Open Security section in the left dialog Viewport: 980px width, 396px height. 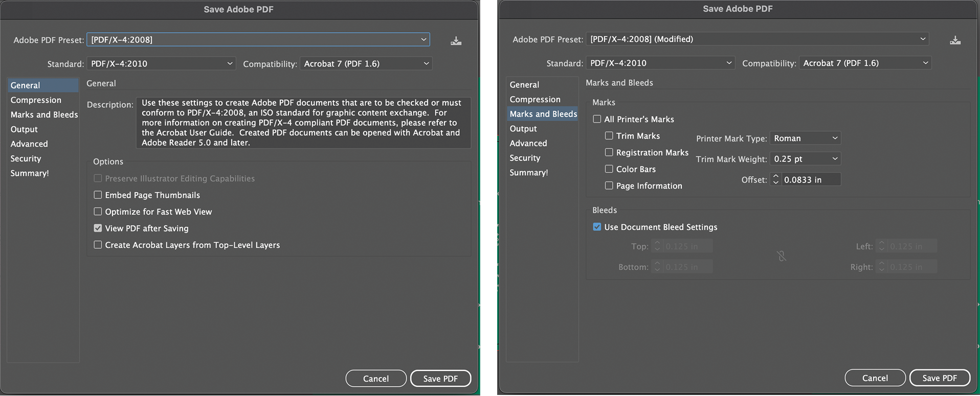[43, 159]
